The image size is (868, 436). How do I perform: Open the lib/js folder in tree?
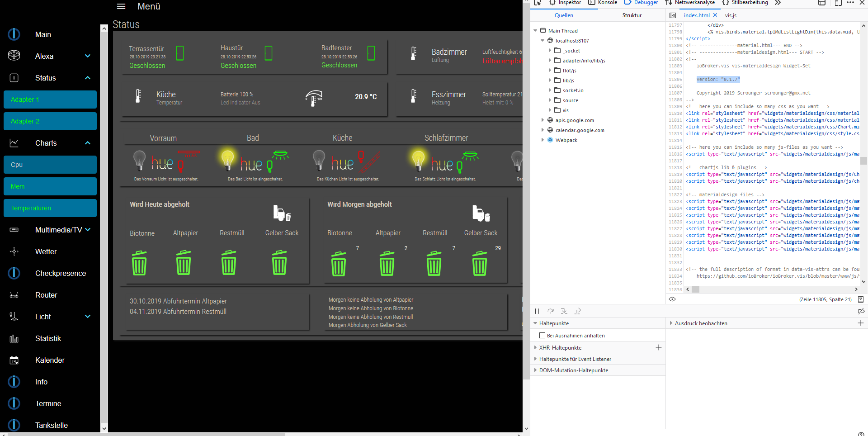568,81
